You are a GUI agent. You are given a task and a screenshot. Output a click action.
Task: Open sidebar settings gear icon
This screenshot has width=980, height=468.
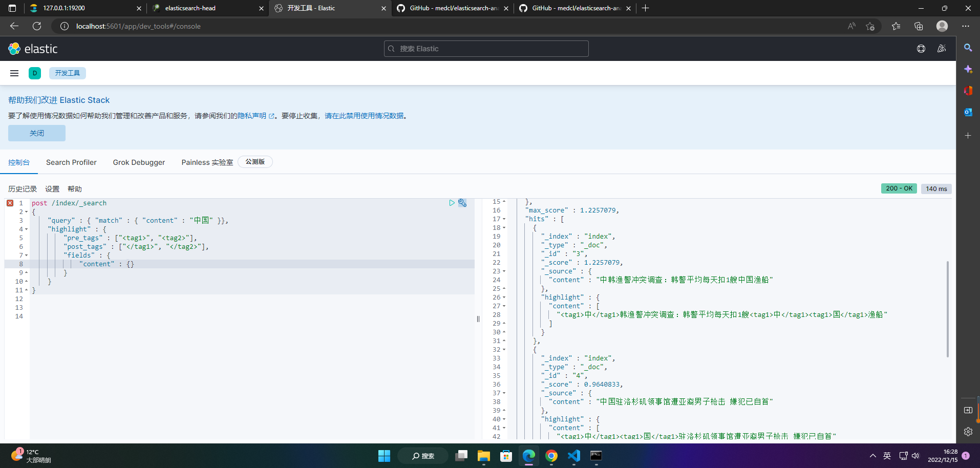tap(968, 432)
